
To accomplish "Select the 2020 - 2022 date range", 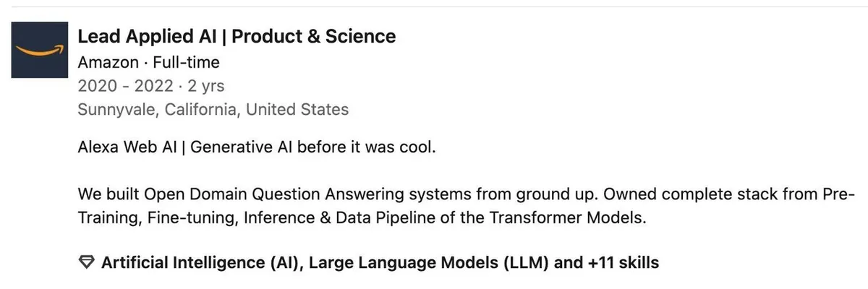I will pyautogui.click(x=125, y=86).
